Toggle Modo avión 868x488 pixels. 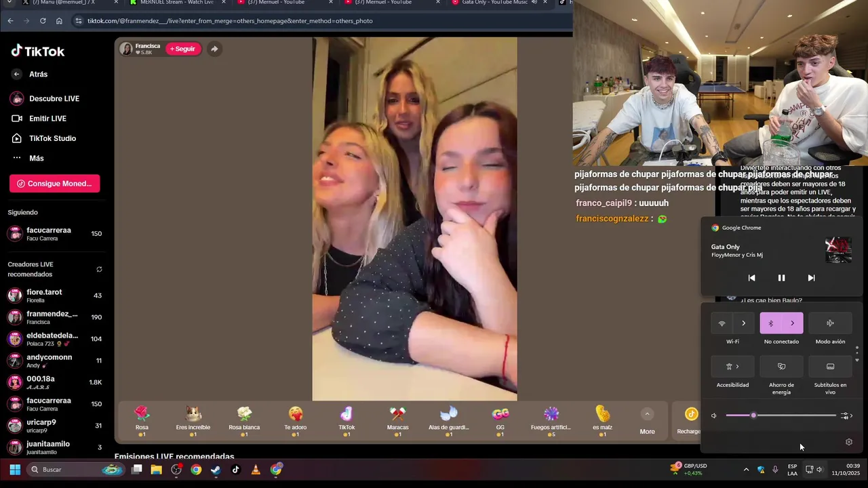tap(830, 323)
